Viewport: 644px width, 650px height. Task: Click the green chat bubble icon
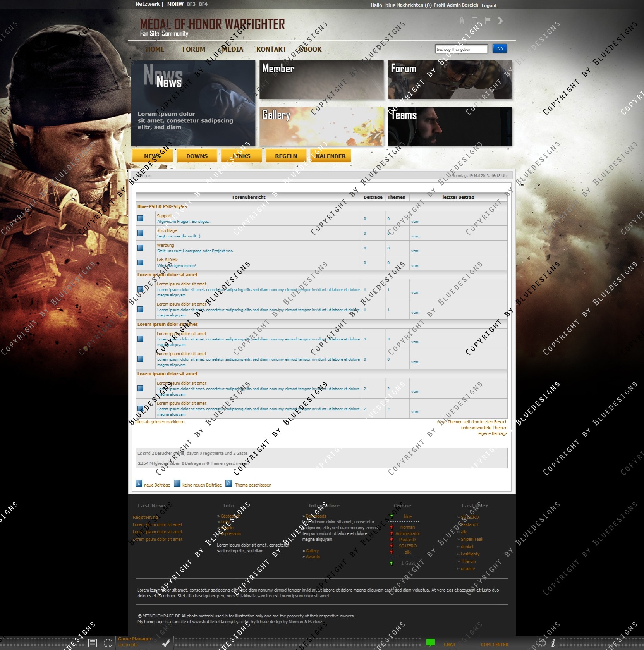click(x=430, y=643)
